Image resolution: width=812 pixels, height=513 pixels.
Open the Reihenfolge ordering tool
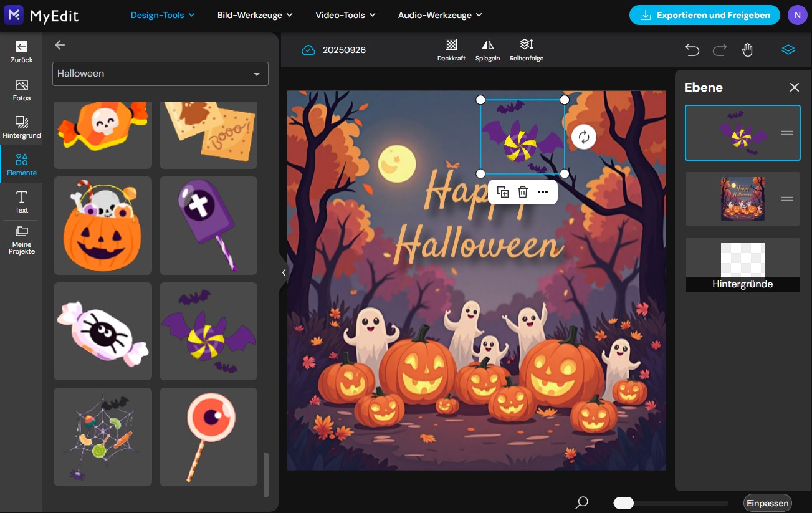click(527, 50)
